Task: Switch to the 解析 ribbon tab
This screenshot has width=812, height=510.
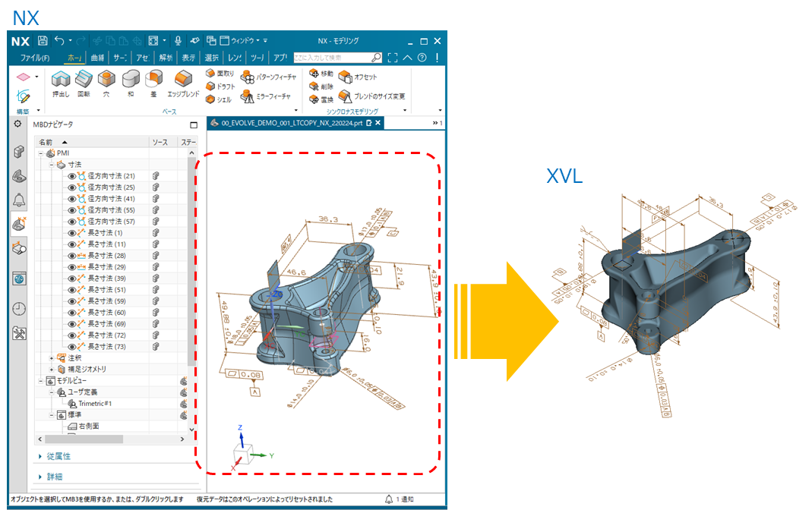Action: tap(166, 58)
